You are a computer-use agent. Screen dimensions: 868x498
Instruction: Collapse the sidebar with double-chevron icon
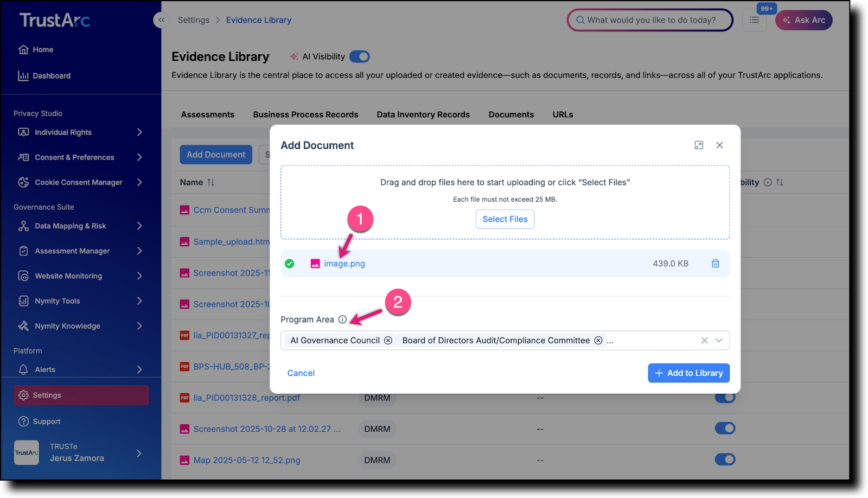(x=161, y=20)
